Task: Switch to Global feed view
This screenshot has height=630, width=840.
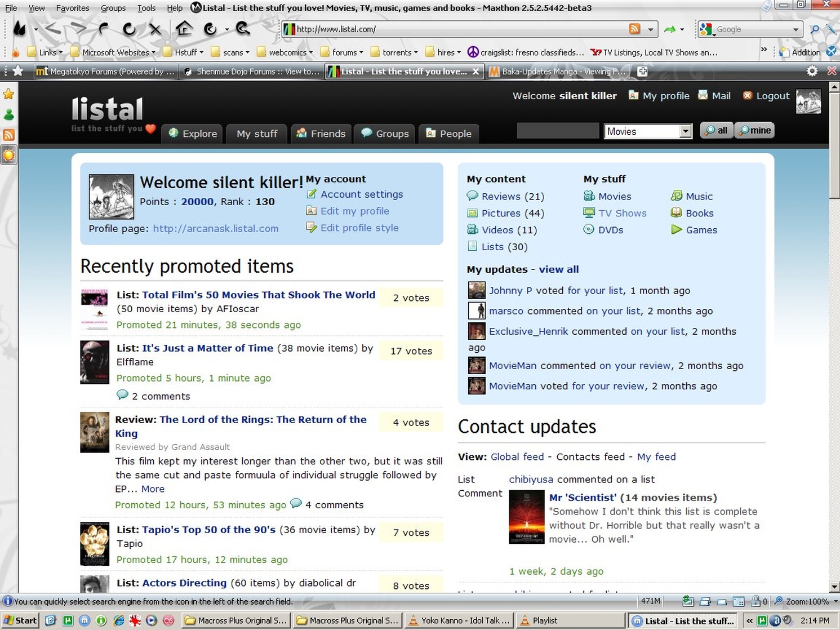Action: pos(517,457)
